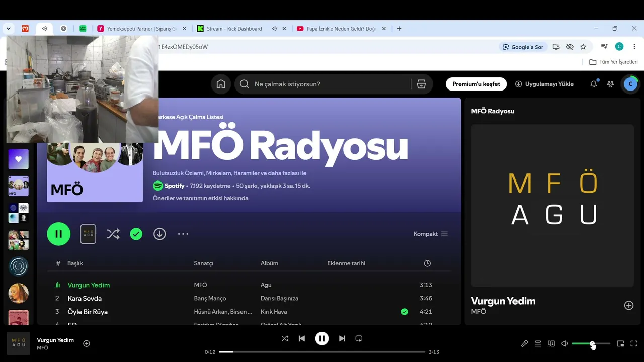644x362 pixels.
Task: Open Chrome media controls icon
Action: coord(604,47)
